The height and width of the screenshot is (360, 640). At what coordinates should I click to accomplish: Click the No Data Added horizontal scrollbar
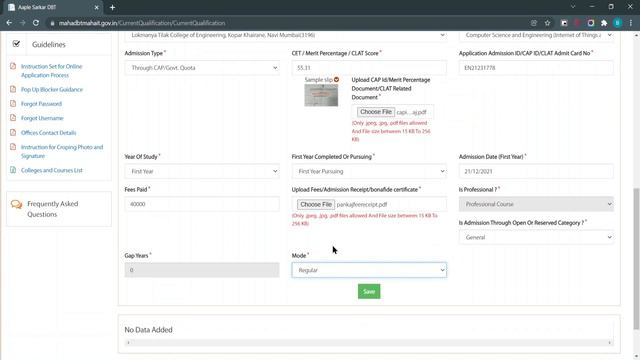click(x=369, y=343)
